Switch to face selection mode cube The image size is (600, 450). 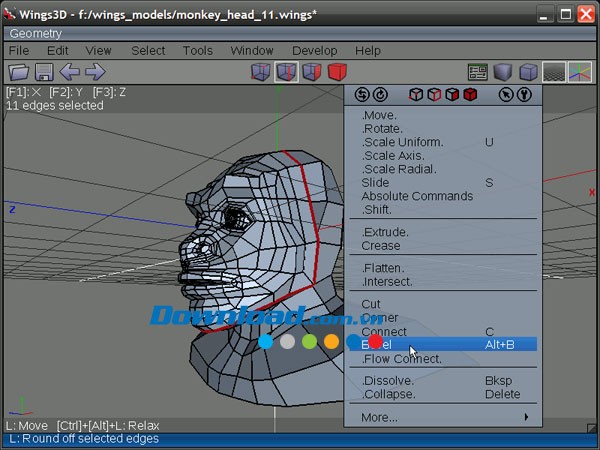click(311, 72)
